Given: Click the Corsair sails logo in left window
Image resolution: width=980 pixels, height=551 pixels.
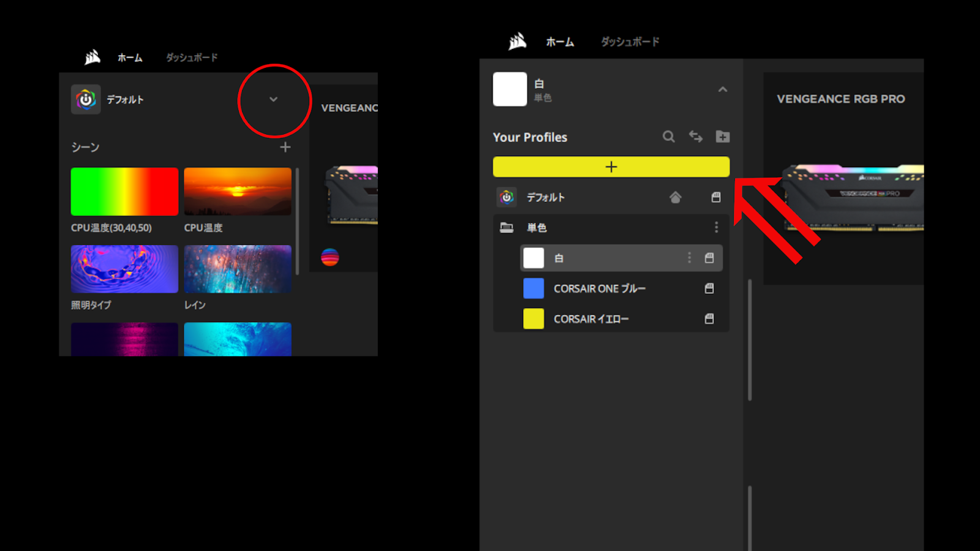Looking at the screenshot, I should pyautogui.click(x=92, y=57).
